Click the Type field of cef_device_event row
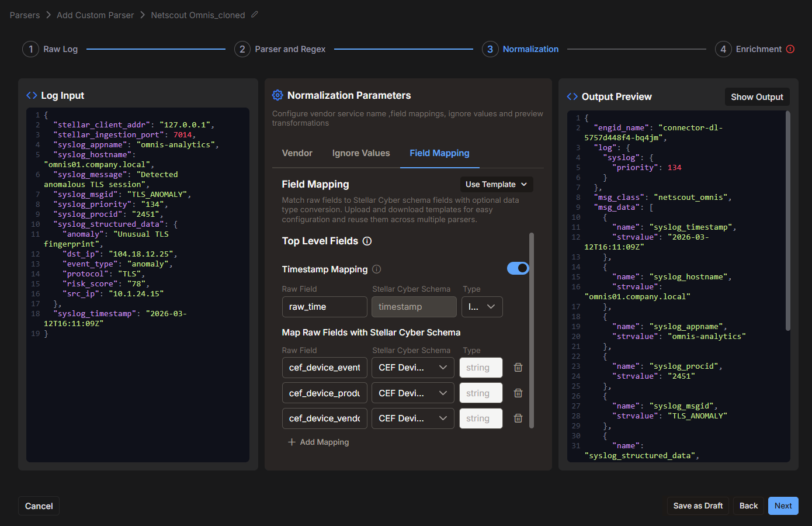This screenshot has height=526, width=812. (x=481, y=368)
